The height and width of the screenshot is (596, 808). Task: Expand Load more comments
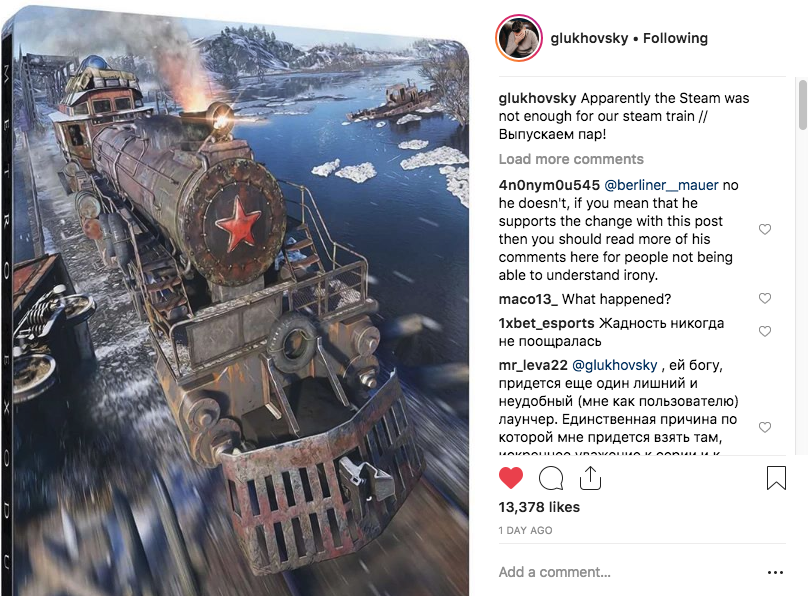point(571,159)
